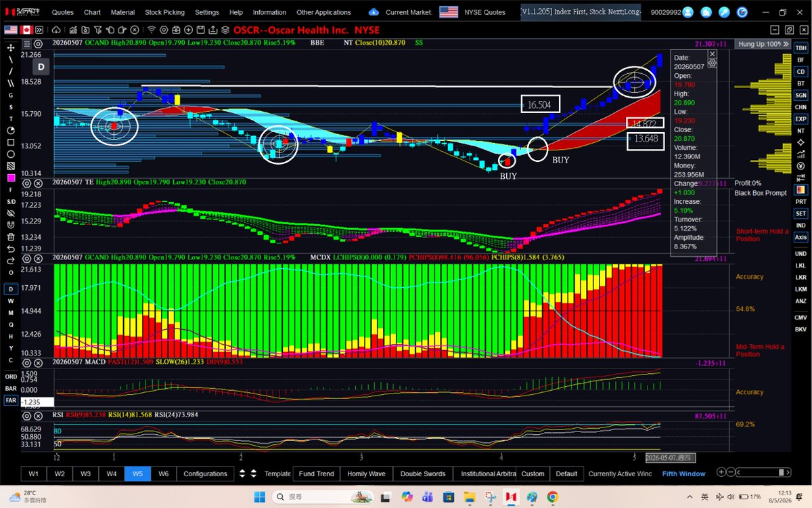Click the redo arrow in left toolbar
This screenshot has height=508, width=812.
11,261
